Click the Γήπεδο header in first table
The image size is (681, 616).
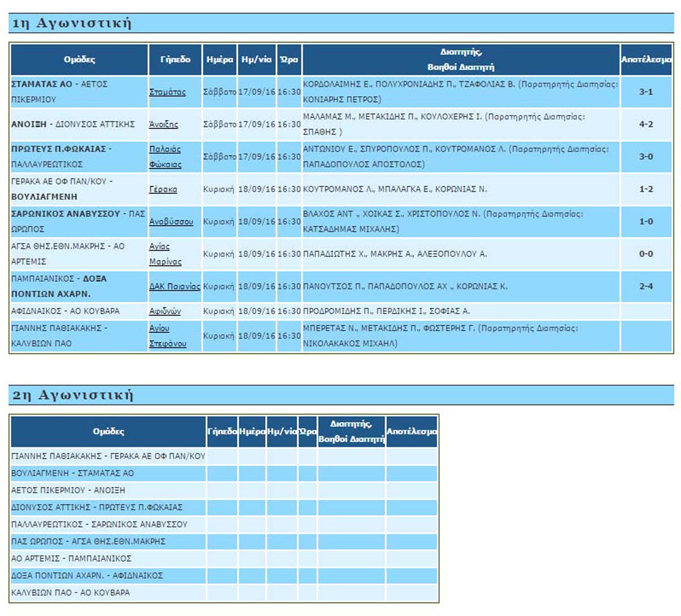coord(175,60)
